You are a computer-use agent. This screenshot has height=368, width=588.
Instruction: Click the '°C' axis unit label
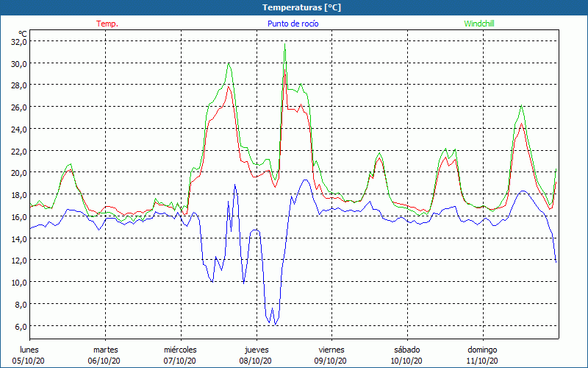(x=23, y=34)
